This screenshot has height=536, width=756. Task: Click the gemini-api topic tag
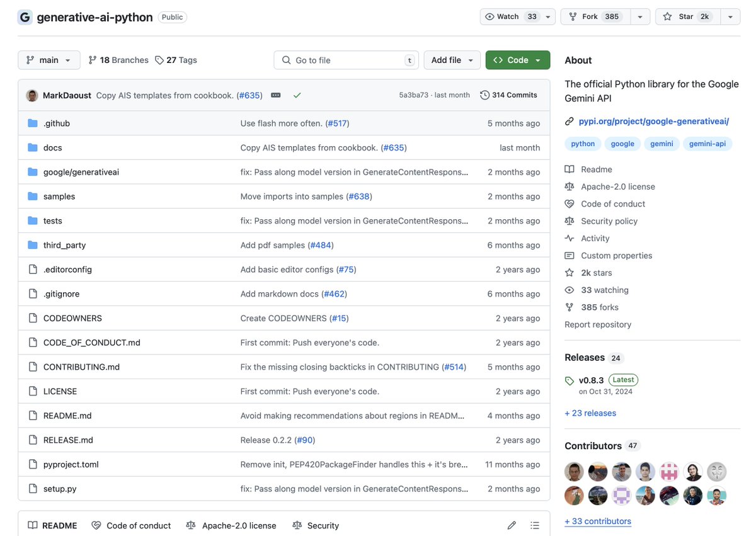pos(707,144)
